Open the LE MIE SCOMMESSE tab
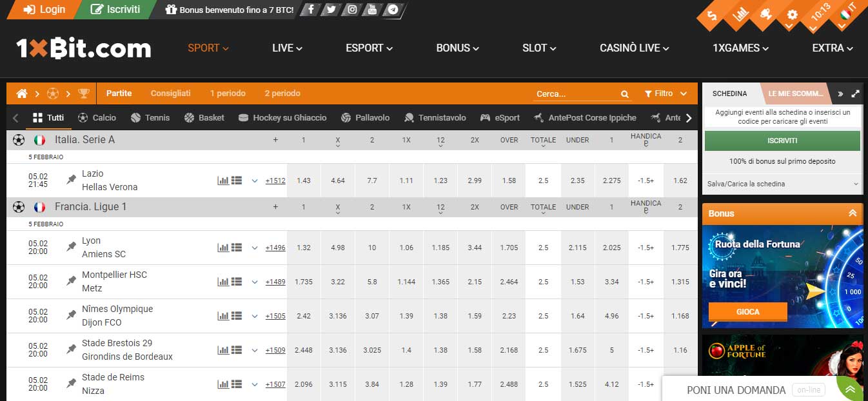The image size is (868, 401). [x=796, y=93]
